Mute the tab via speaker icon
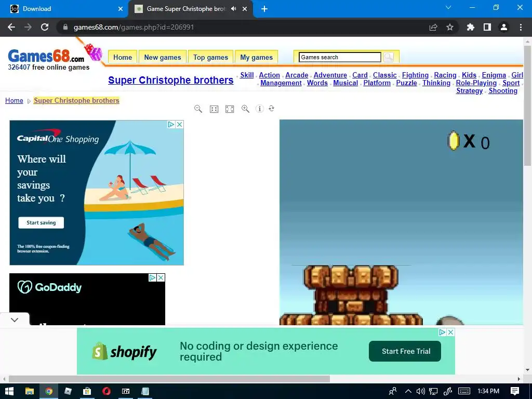This screenshot has width=532, height=399. point(233,9)
